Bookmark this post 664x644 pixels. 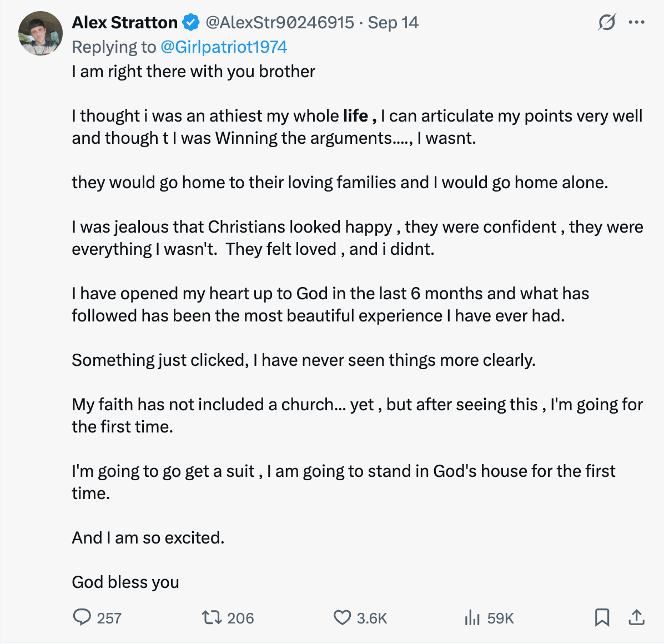pyautogui.click(x=602, y=617)
